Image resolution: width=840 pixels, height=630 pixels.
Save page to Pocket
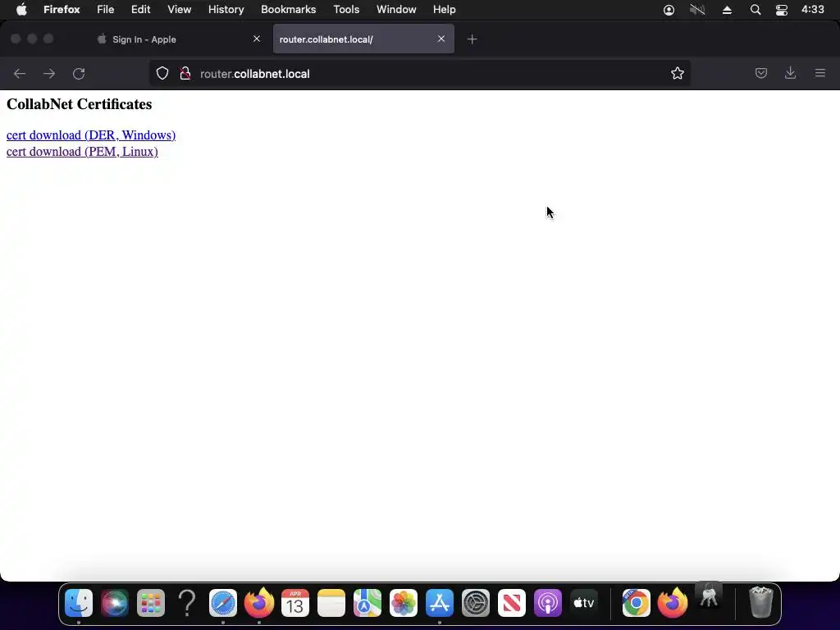pos(760,73)
